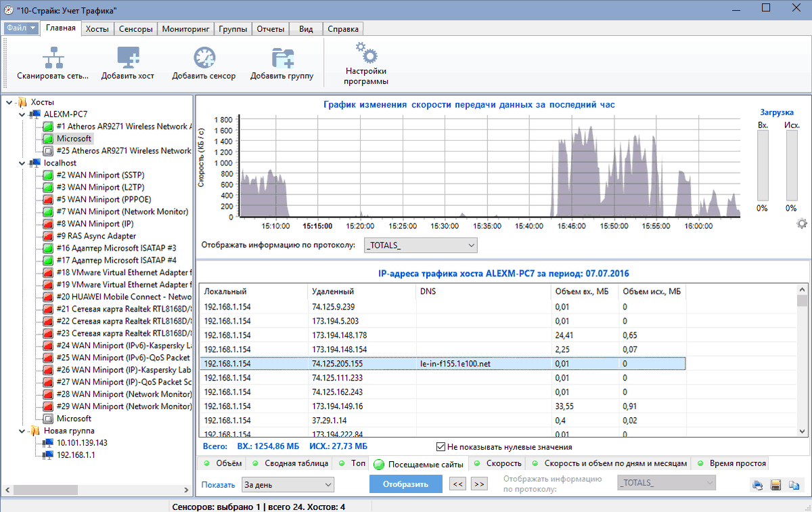Switch to the Группы ribbon tab
The height and width of the screenshot is (512, 812).
click(233, 29)
